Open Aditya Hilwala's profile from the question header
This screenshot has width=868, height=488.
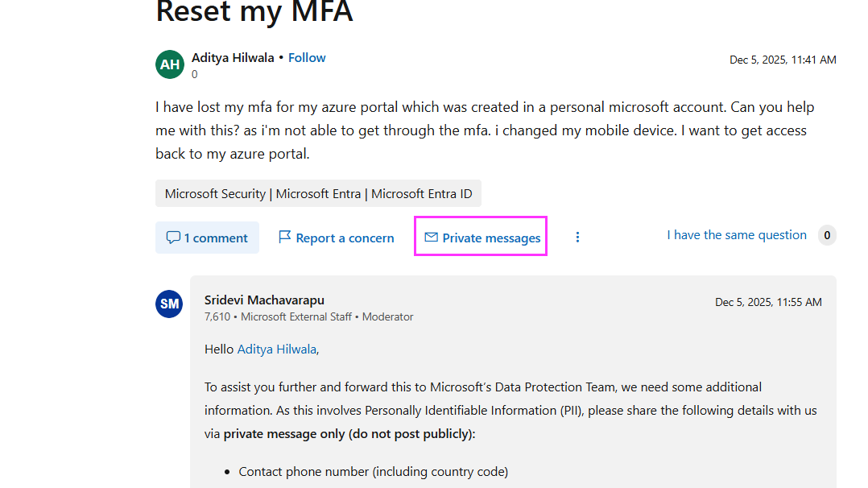pyautogui.click(x=233, y=57)
